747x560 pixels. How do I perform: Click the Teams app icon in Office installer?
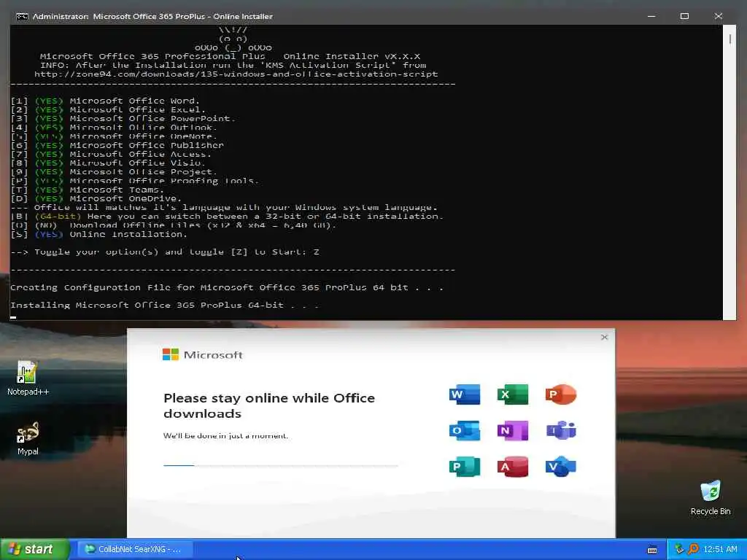(561, 430)
